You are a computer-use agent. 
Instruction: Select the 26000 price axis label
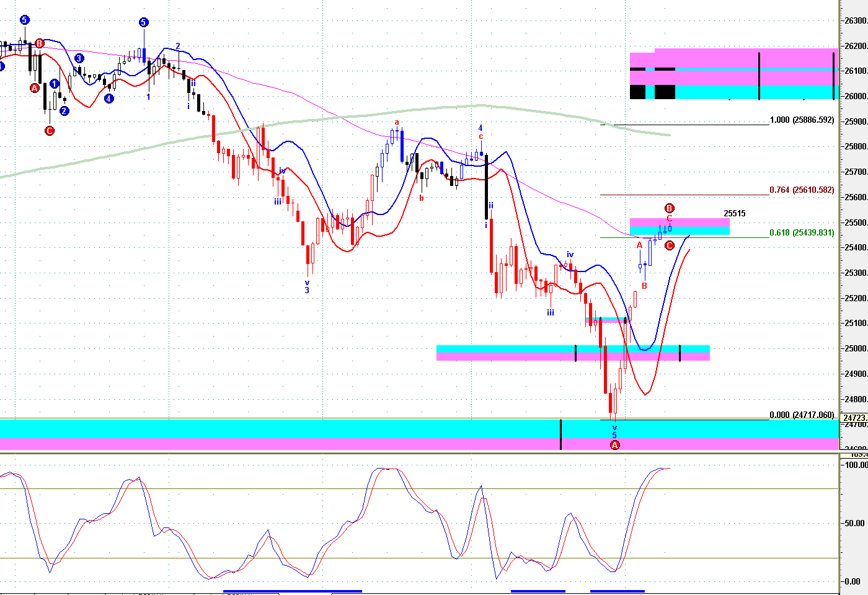point(856,96)
